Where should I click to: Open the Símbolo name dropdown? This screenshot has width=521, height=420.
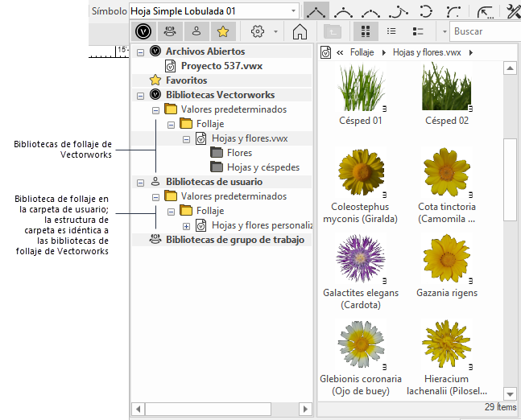292,10
